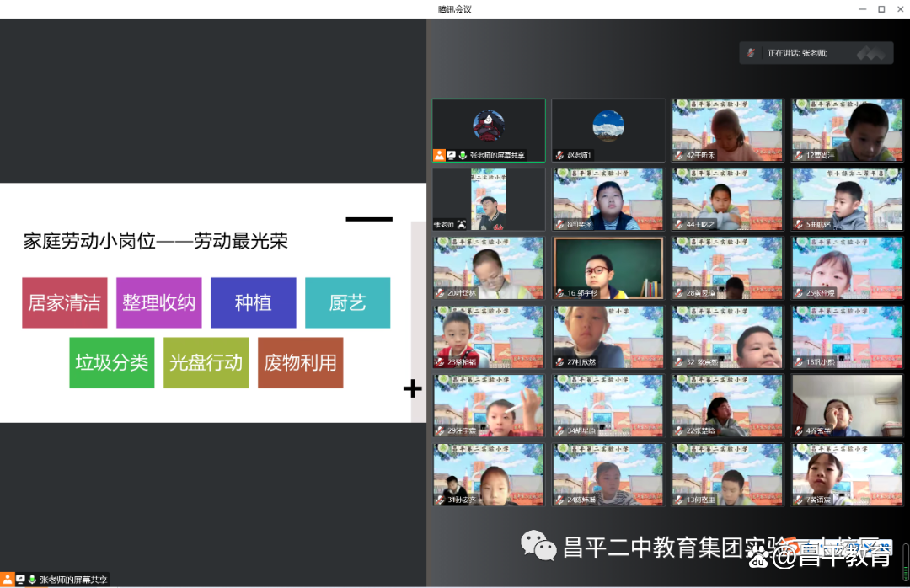
Task: Select participant 42于昕禾 video tile
Action: pyautogui.click(x=727, y=130)
